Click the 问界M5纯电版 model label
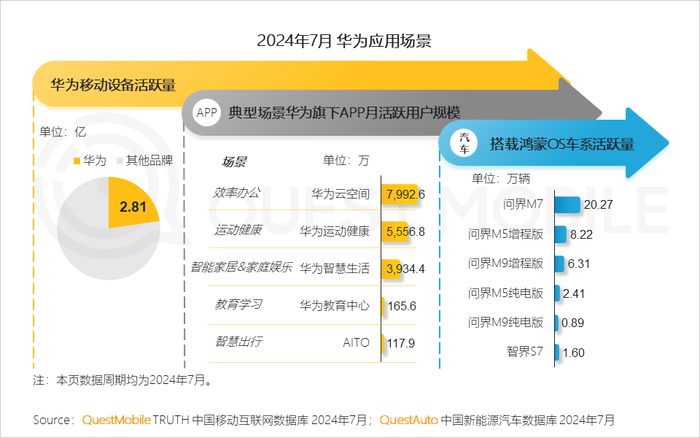This screenshot has height=438, width=700. pos(505,293)
